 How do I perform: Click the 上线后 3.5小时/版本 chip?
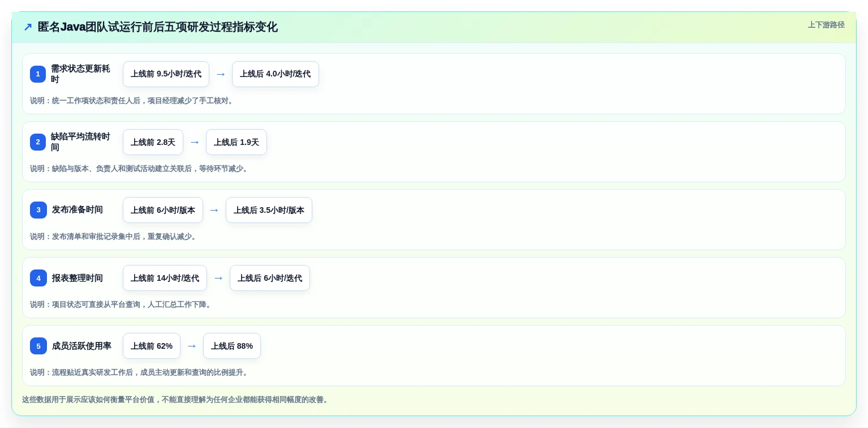[269, 210]
